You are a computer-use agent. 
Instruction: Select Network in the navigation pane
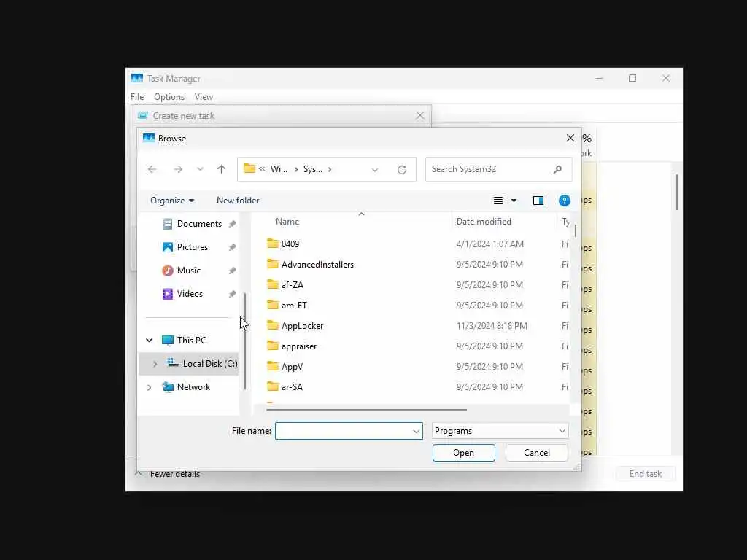click(x=193, y=387)
